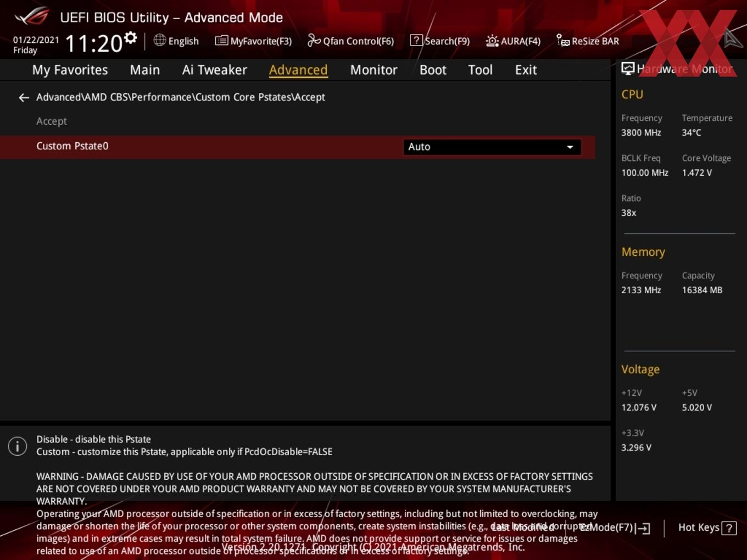Click +5V value 5.020 V
Image resolution: width=747 pixels, height=560 pixels.
pyautogui.click(x=697, y=408)
